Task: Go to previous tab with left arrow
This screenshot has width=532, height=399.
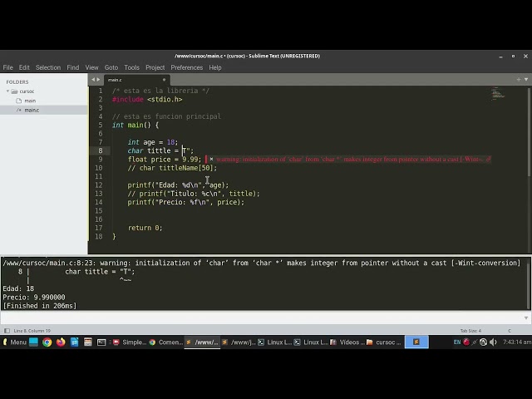Action: pyautogui.click(x=93, y=80)
